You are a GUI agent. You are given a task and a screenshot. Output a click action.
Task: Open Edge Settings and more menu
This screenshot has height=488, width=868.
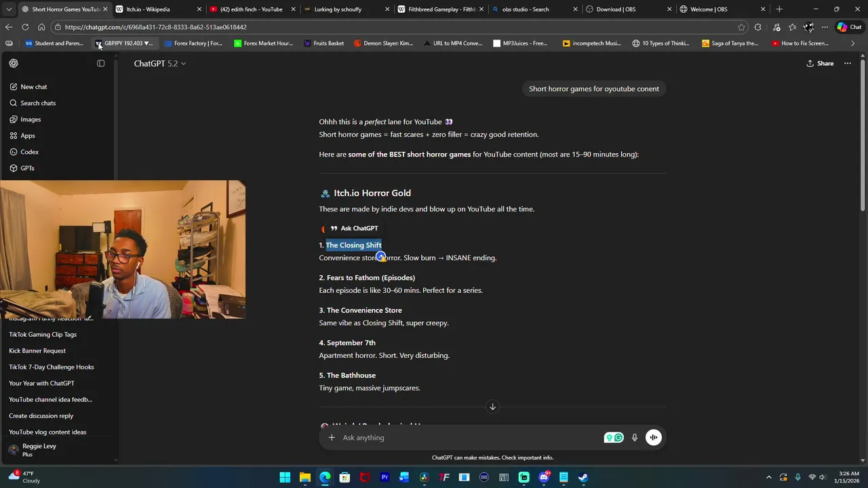coord(825,27)
